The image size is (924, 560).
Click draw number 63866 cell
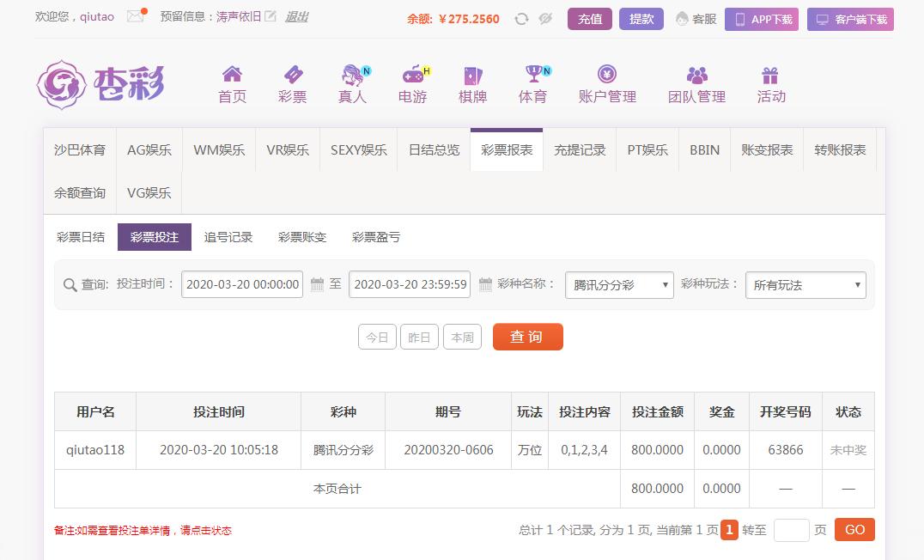786,450
